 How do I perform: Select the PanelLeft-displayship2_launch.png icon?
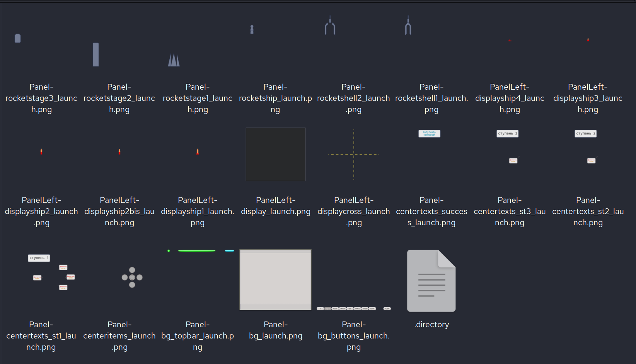41,152
